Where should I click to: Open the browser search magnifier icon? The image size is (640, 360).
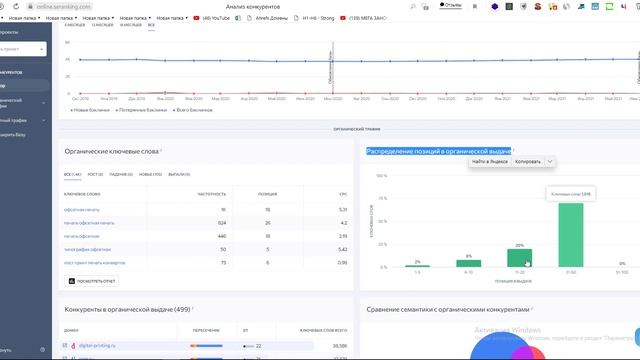click(413, 7)
